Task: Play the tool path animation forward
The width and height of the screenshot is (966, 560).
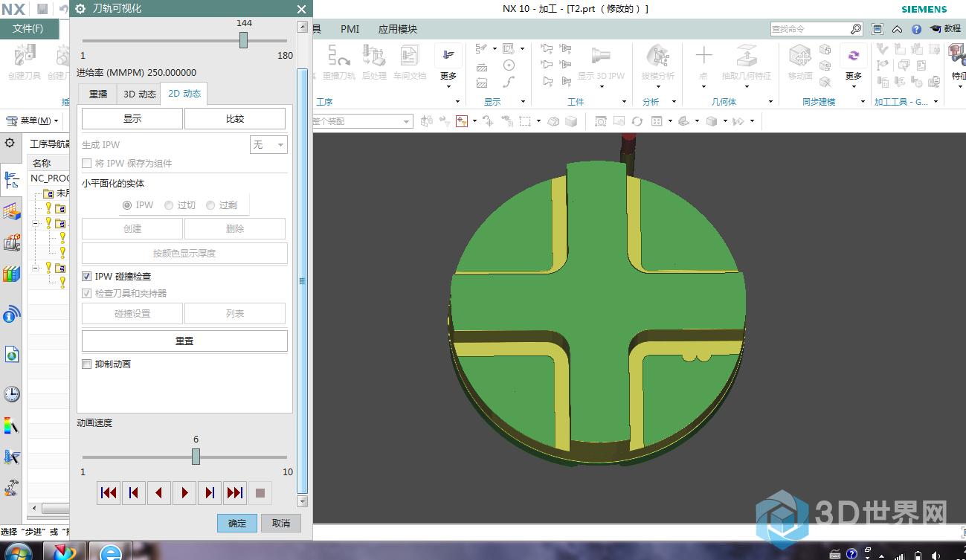Action: [184, 492]
